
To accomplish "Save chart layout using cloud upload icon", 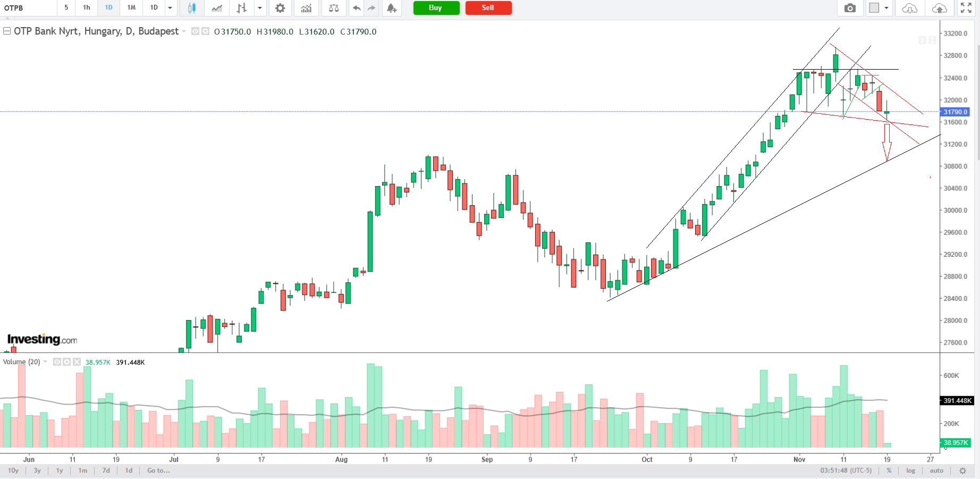I will pos(939,8).
